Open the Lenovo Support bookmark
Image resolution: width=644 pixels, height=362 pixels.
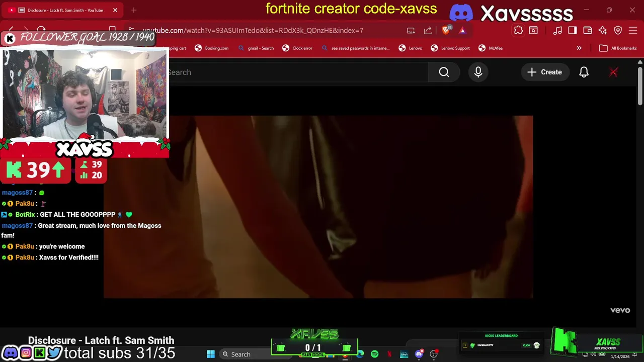tap(450, 48)
